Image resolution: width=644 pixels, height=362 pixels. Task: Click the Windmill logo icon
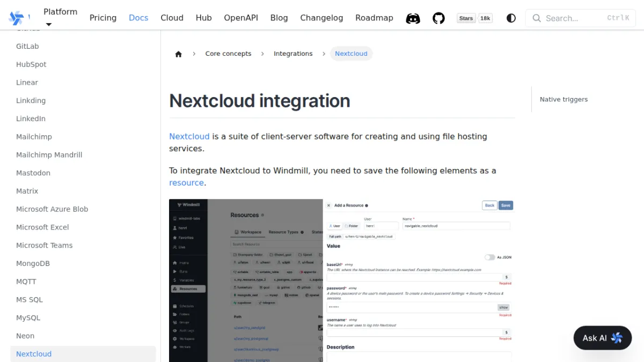(x=16, y=18)
